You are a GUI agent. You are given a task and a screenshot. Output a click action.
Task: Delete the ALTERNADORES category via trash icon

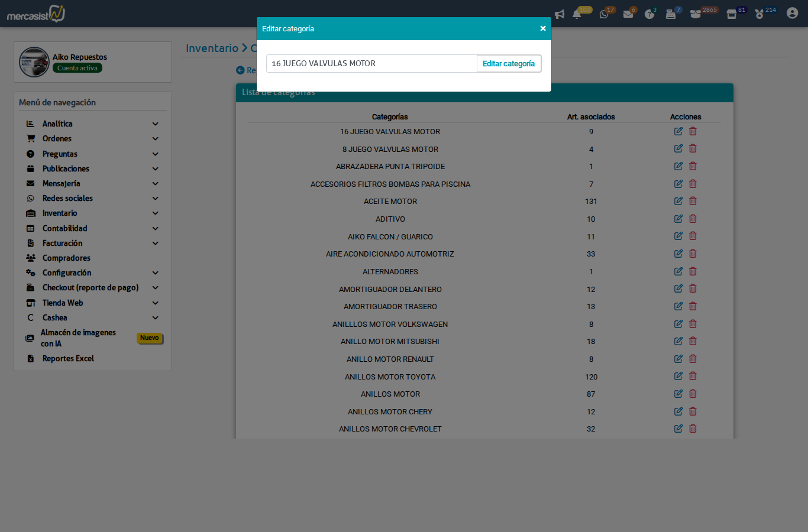(x=693, y=271)
